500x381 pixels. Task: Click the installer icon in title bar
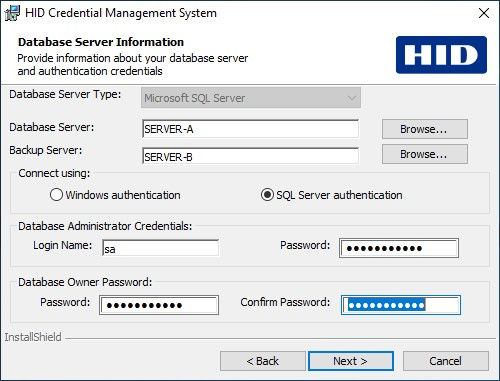point(12,13)
